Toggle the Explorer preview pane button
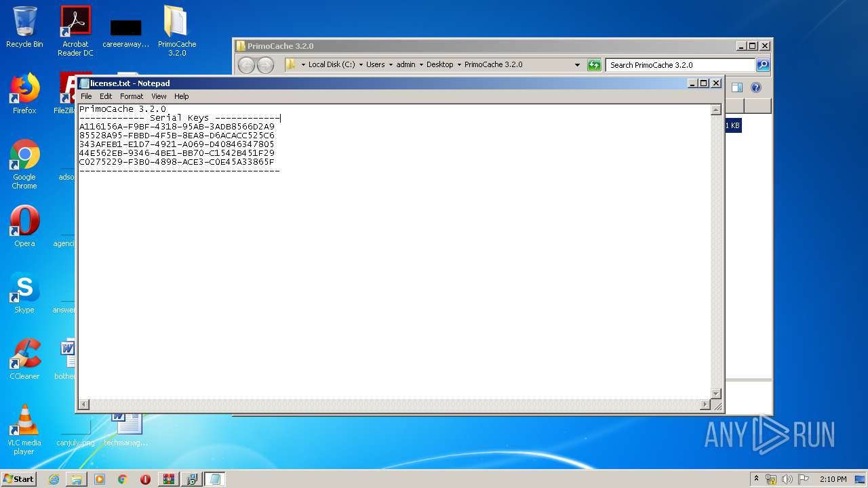The width and height of the screenshot is (868, 488). 737,87
